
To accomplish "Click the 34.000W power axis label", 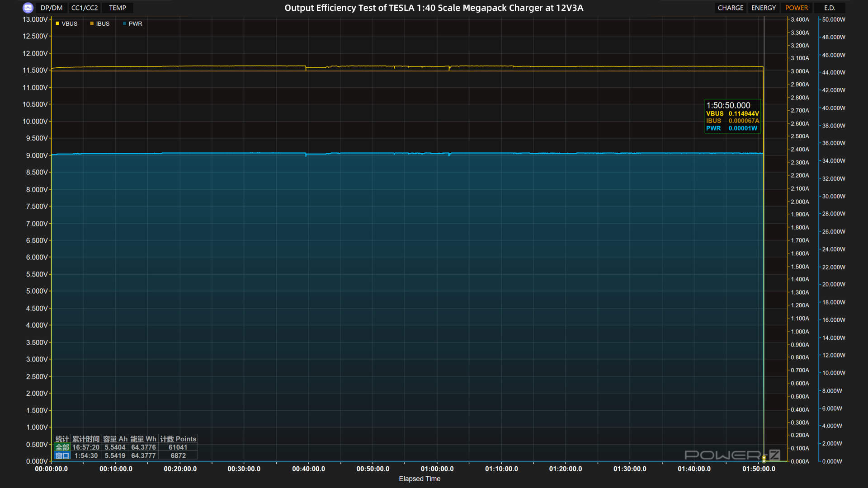I will (x=834, y=161).
